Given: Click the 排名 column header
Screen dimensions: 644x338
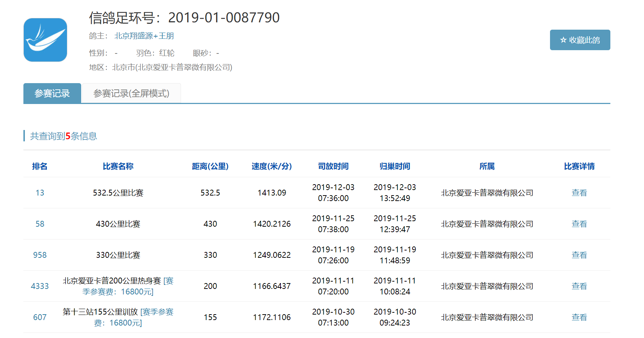Looking at the screenshot, I should (x=39, y=166).
